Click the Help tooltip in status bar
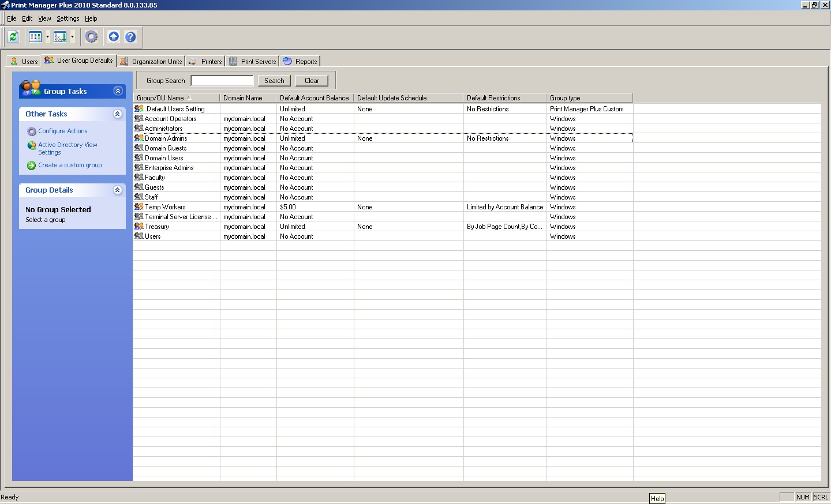Screen dimensions: 831x504 pos(657,498)
